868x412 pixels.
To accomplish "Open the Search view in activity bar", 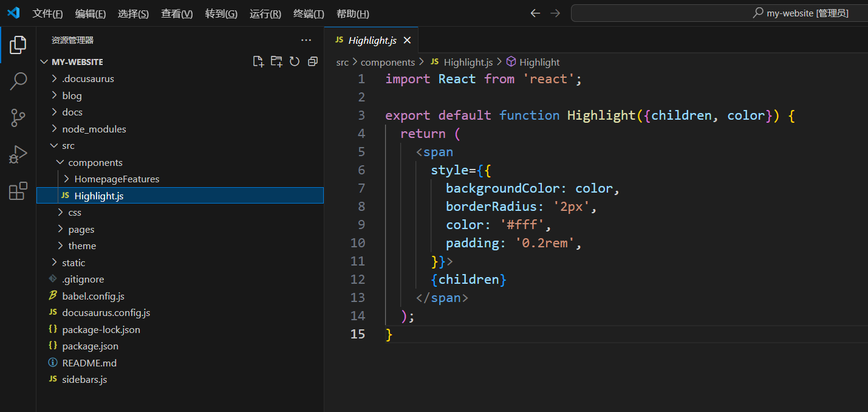I will click(x=18, y=81).
